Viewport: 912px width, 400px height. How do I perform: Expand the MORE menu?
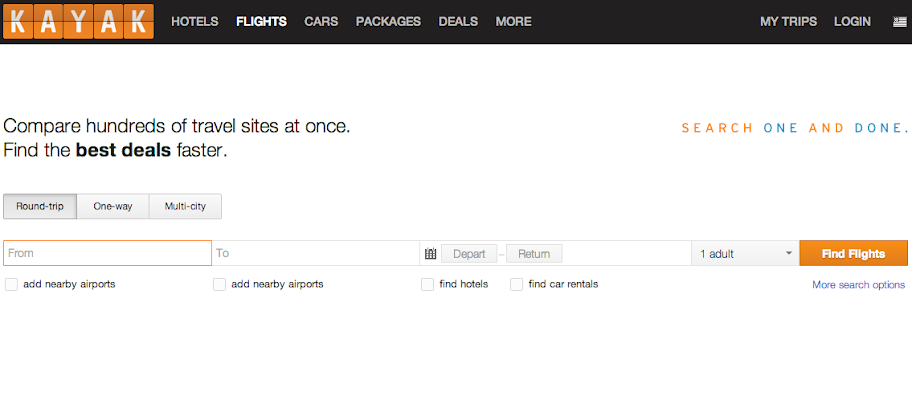(x=514, y=22)
